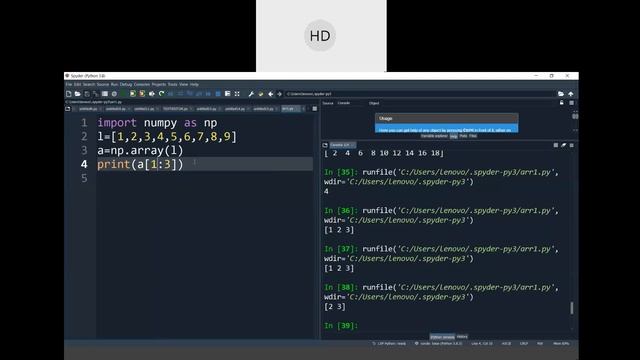Open the File menu
Viewport: 640px width, 360px height.
69,84
